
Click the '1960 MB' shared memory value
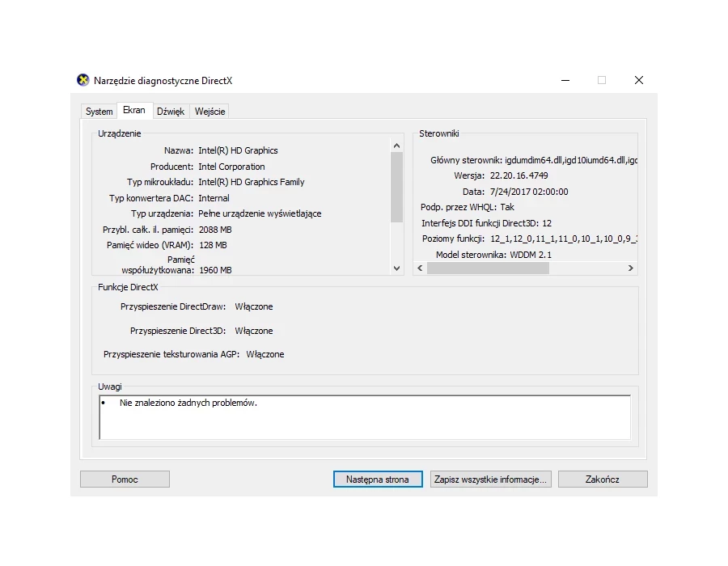(215, 270)
